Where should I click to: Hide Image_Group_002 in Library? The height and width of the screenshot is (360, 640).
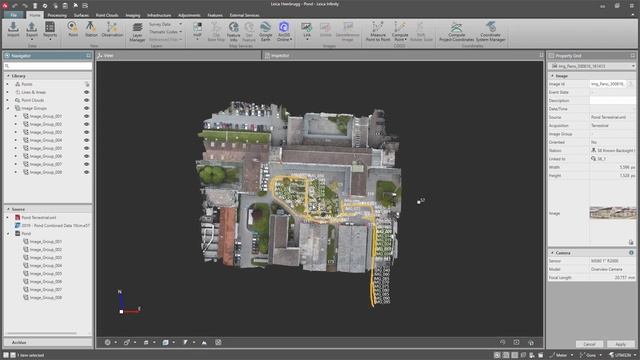pyautogui.click(x=87, y=124)
